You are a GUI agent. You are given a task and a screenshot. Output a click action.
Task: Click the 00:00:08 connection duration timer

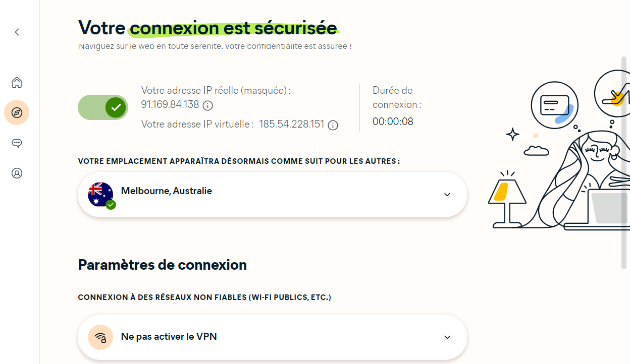(393, 122)
